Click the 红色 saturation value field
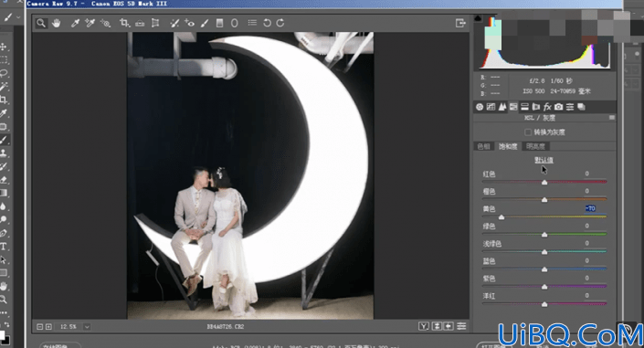This screenshot has width=644, height=348. pyautogui.click(x=587, y=174)
